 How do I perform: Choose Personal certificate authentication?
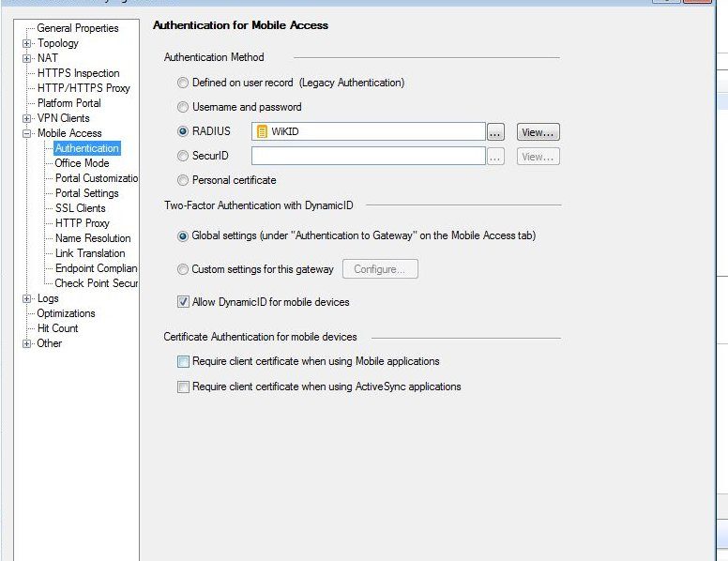pos(183,180)
